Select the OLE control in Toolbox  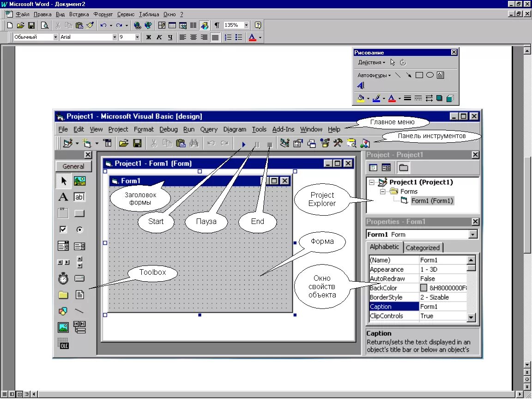coord(63,344)
